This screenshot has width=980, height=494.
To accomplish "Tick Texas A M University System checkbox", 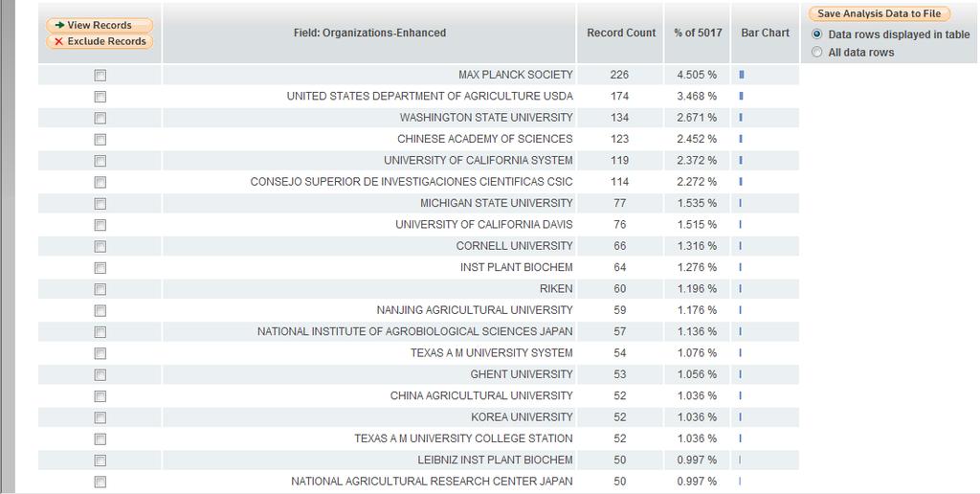I will coord(100,353).
